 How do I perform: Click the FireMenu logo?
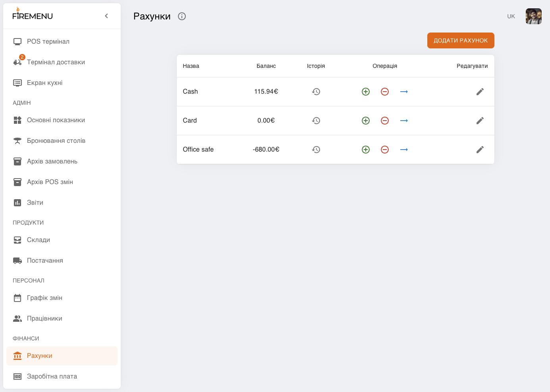(x=33, y=14)
